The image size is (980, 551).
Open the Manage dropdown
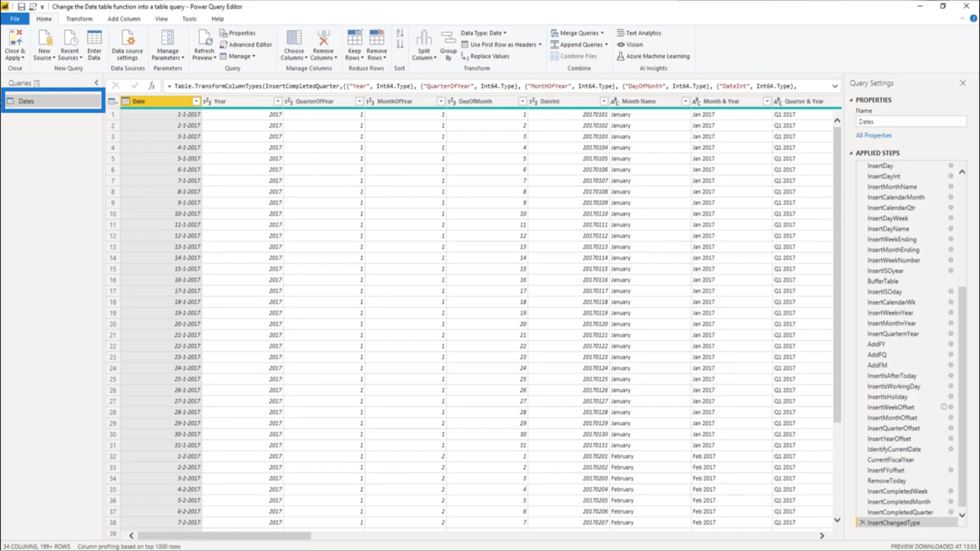237,56
